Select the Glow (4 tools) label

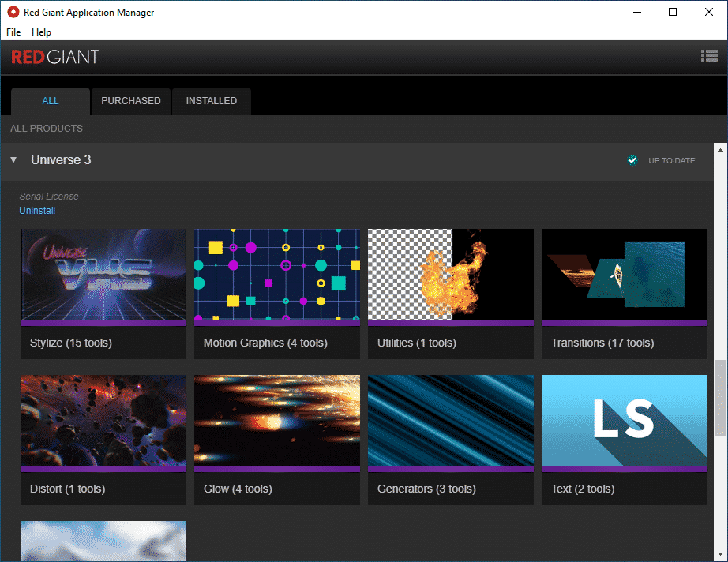238,489
